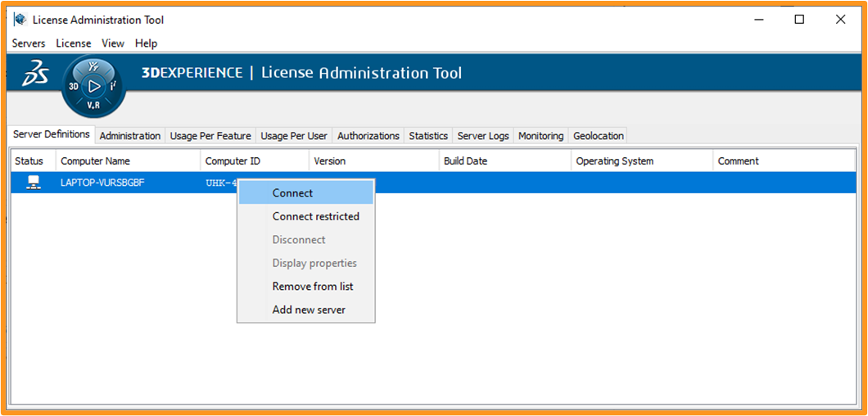Choose Connect restricted in context menu
The image size is (868, 416).
[x=315, y=216]
